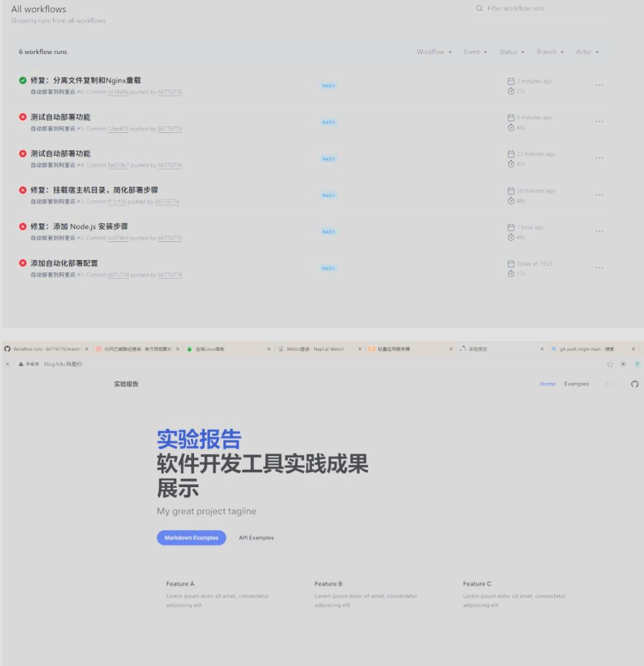Click the 实验报告 site title in navbar
Viewport: 644px width, 666px height.
[x=126, y=384]
